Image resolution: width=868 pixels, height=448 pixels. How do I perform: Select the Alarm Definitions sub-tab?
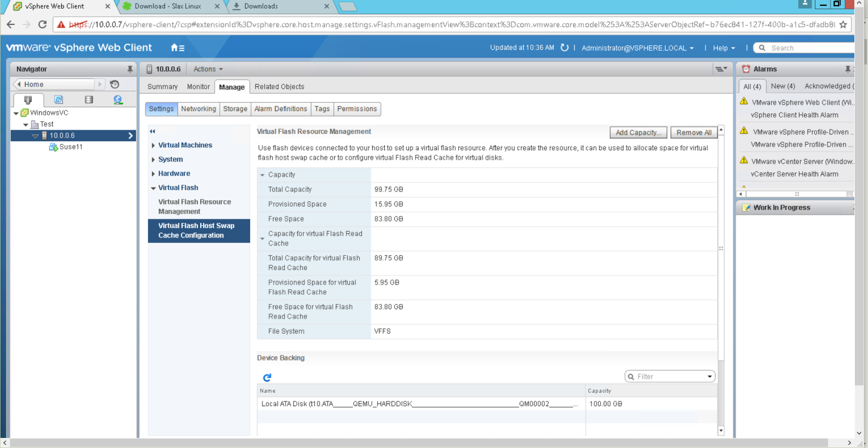[280, 109]
